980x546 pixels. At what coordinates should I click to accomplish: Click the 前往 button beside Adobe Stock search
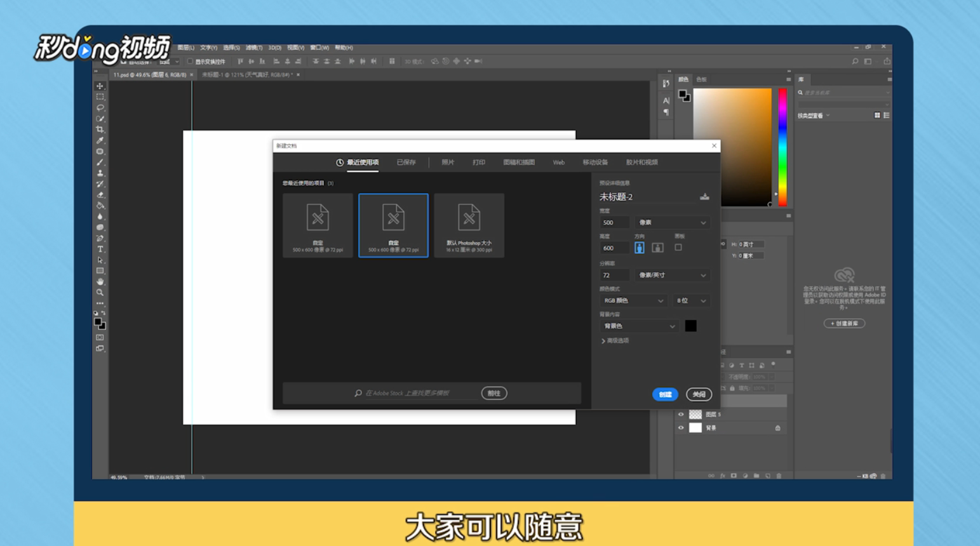(494, 393)
